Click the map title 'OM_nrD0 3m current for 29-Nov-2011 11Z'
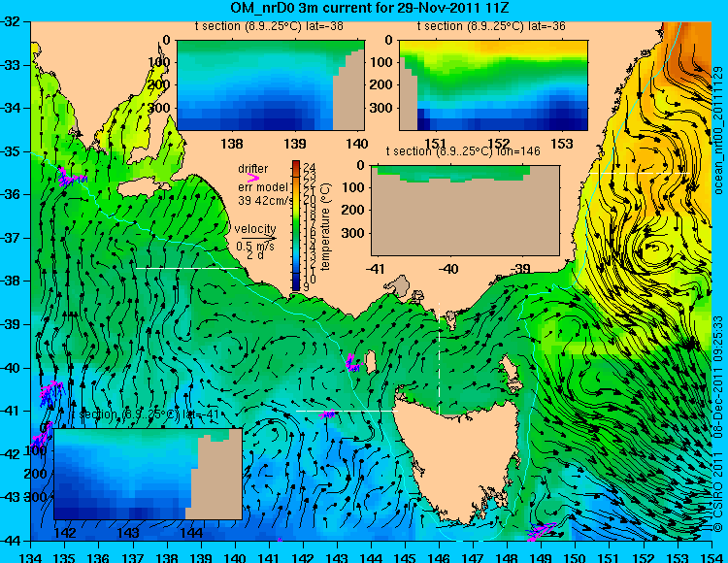Viewport: 728px width, 563px height. (x=370, y=8)
